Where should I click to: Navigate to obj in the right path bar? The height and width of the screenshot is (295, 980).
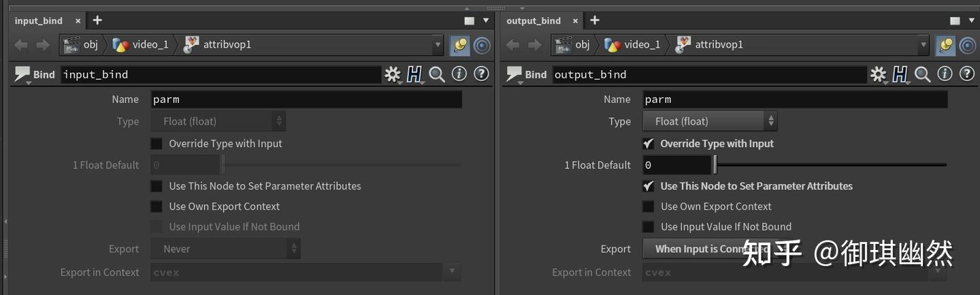574,45
